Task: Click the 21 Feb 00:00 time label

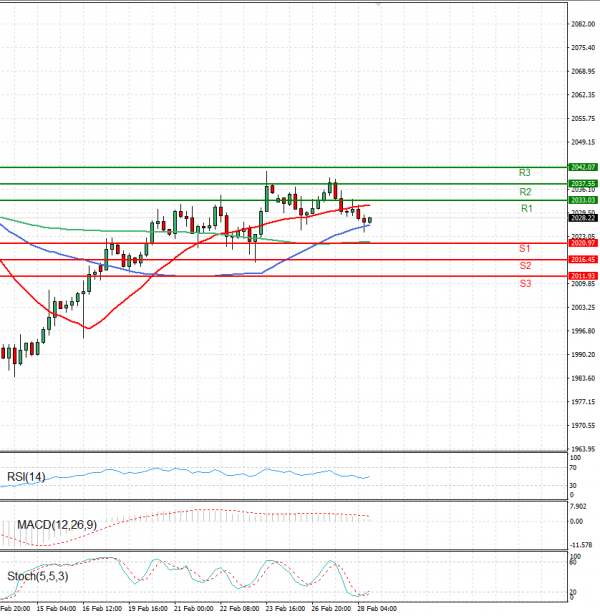Action: pyautogui.click(x=194, y=609)
